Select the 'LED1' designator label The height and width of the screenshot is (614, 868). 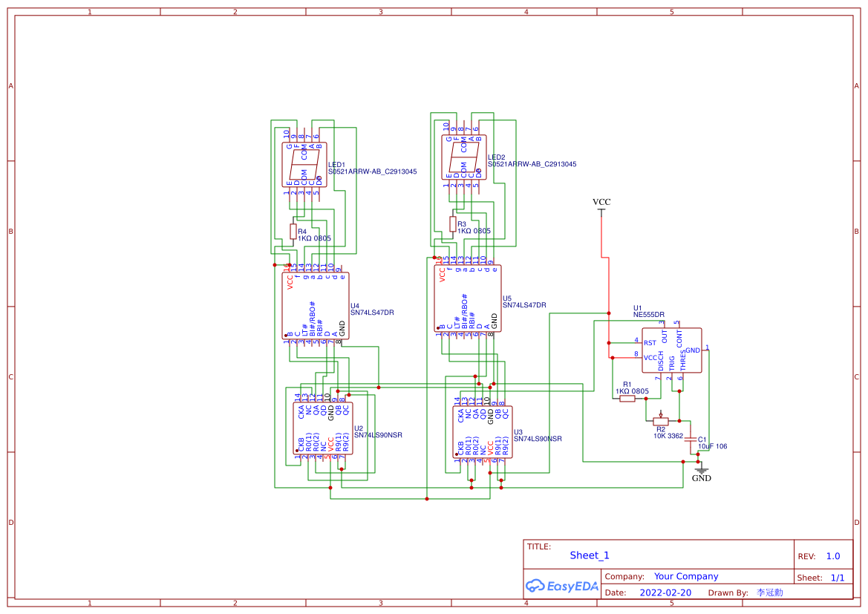pyautogui.click(x=336, y=164)
